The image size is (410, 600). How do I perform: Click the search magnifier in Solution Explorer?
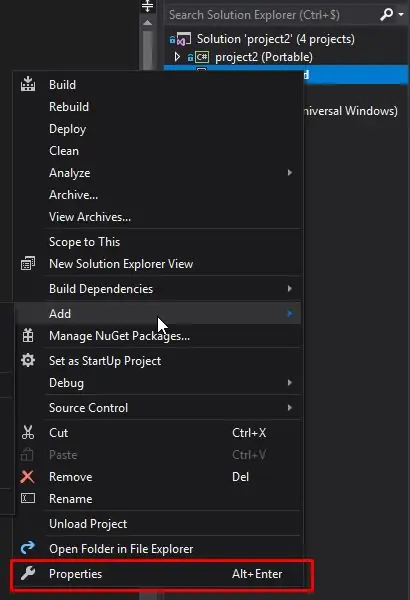pyautogui.click(x=386, y=15)
